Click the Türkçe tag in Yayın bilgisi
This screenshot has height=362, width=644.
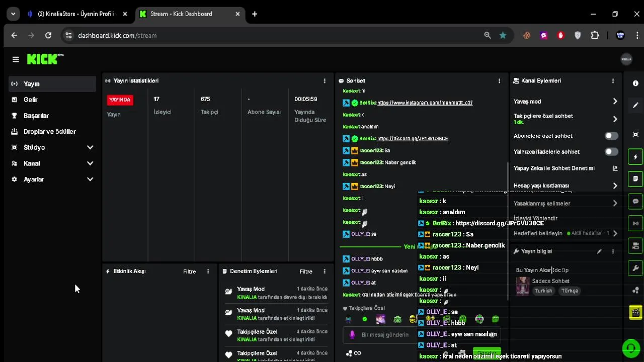pyautogui.click(x=570, y=291)
